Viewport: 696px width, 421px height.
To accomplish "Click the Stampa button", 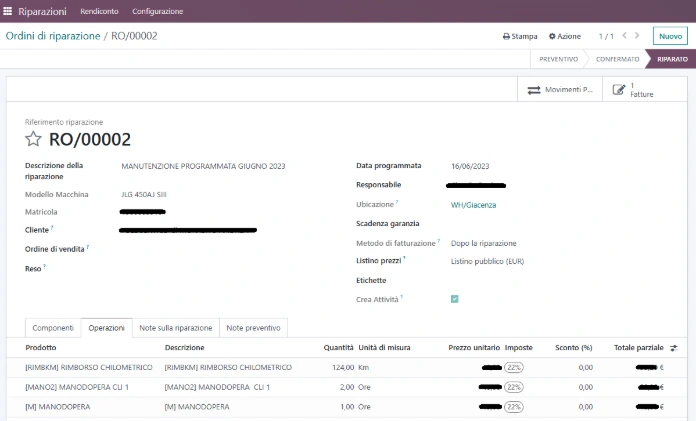I will point(520,36).
